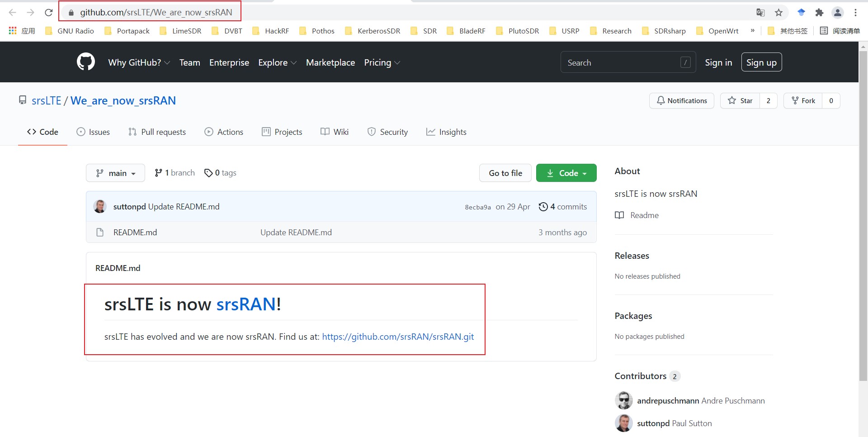Click the Readme link under About
Viewport: 868px width, 437px height.
point(637,215)
